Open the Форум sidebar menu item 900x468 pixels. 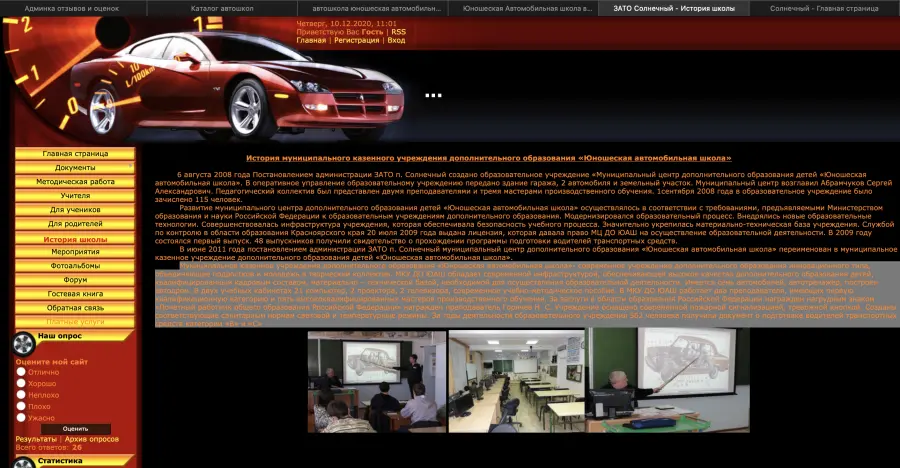click(75, 280)
